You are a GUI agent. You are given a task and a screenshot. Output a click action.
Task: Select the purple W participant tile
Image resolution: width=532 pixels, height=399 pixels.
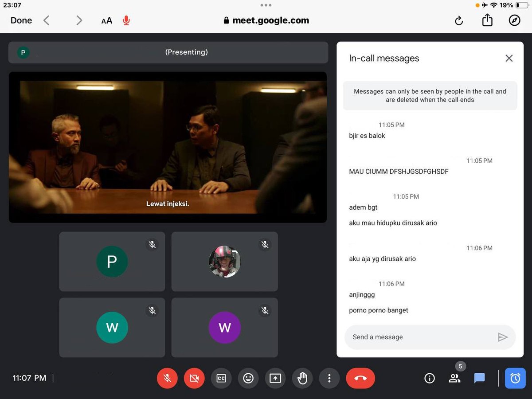(225, 328)
